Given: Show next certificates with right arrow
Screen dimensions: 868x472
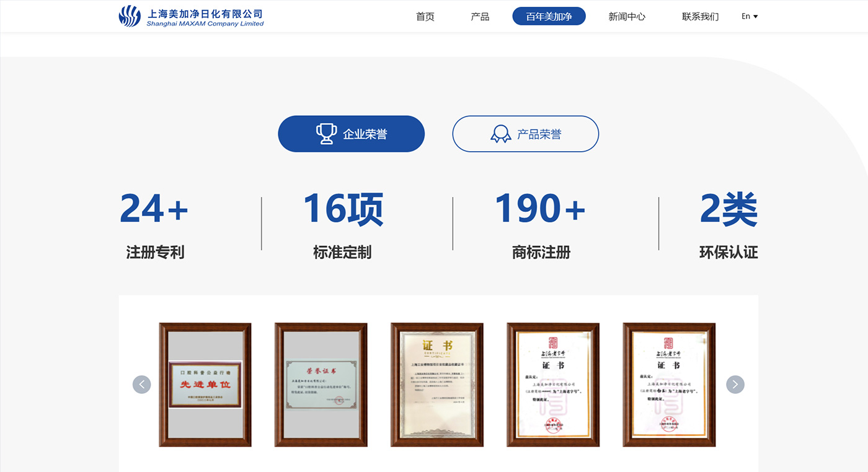Looking at the screenshot, I should [735, 385].
